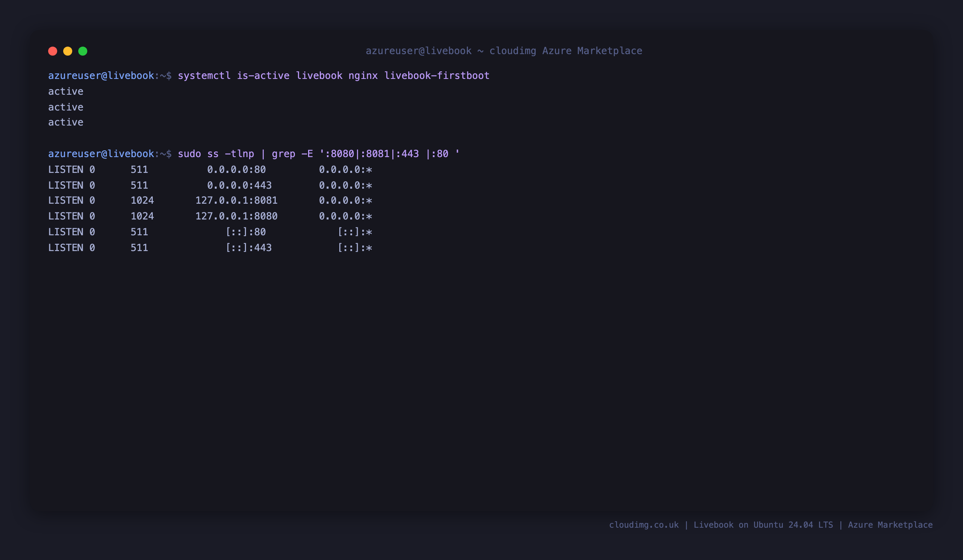
Task: Click the '[::]:80' local address
Action: tap(246, 232)
